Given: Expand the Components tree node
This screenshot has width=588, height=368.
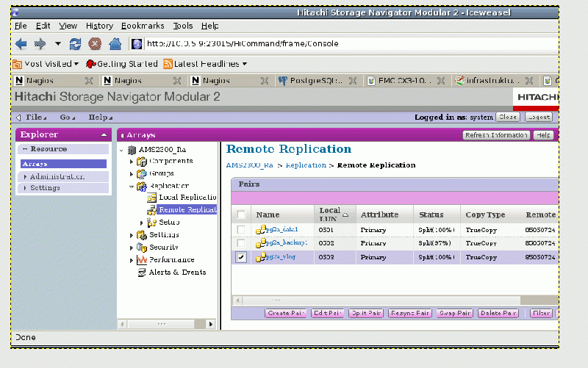Looking at the screenshot, I should 132,162.
